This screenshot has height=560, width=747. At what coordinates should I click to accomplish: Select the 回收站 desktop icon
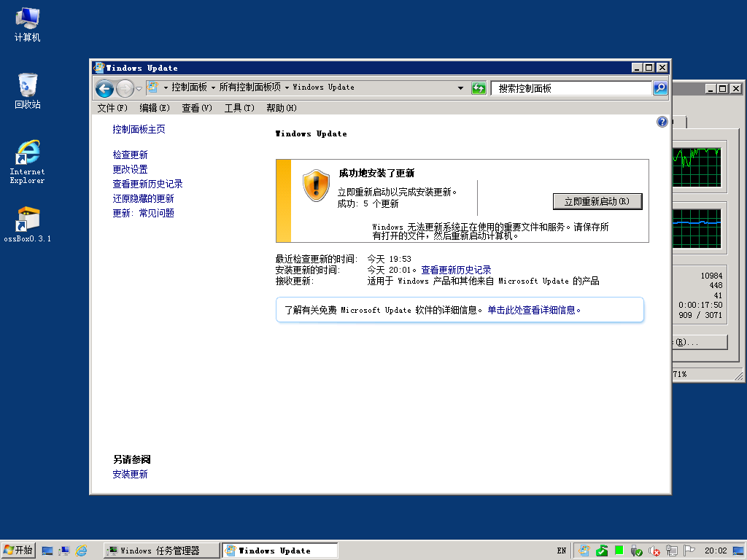(x=27, y=91)
